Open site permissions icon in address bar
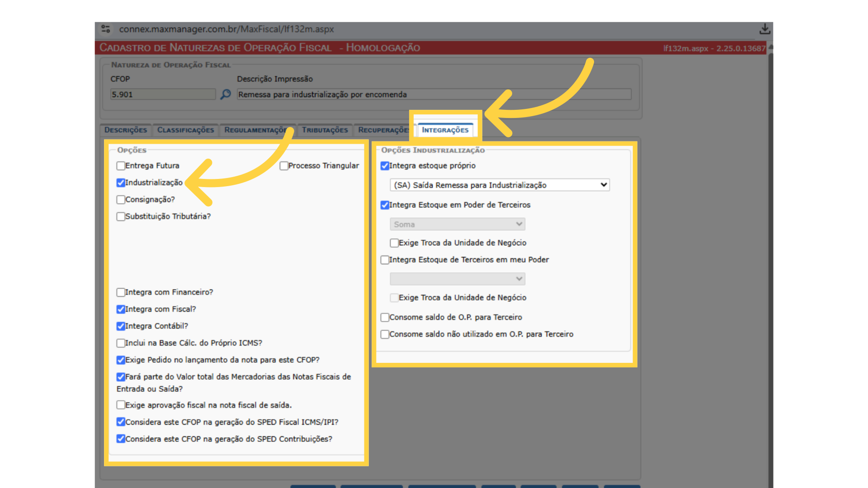The width and height of the screenshot is (868, 488). click(106, 29)
